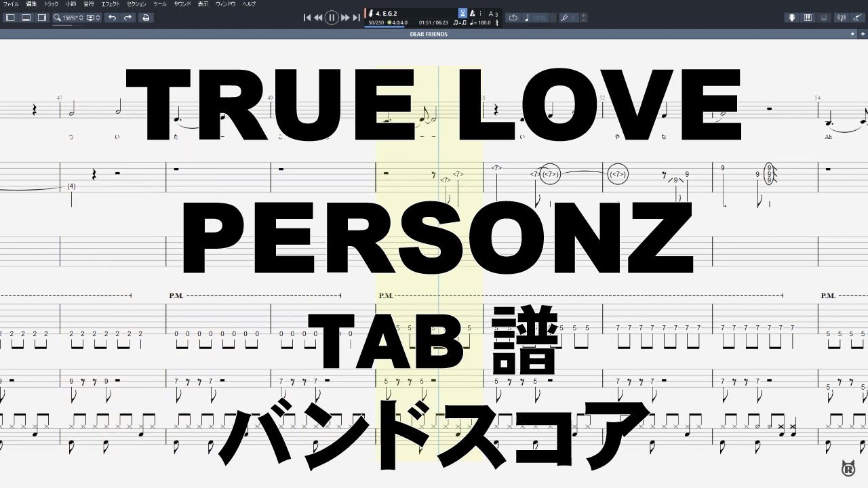Toggle the count-in hourglass icon

point(462,13)
